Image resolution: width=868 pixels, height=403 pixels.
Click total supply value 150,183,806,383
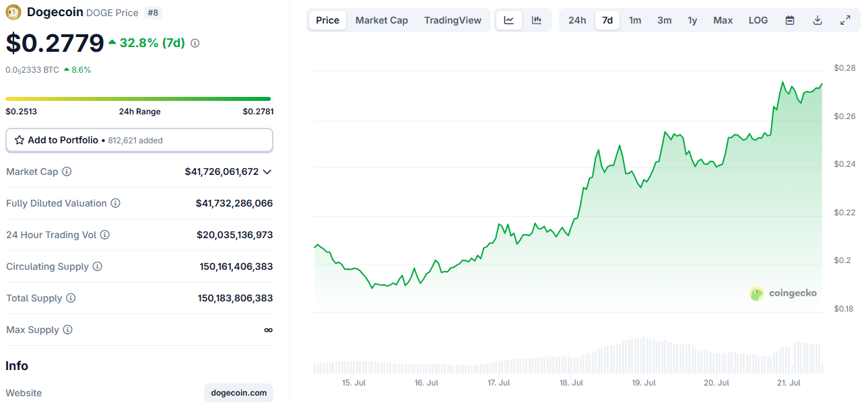[236, 298]
